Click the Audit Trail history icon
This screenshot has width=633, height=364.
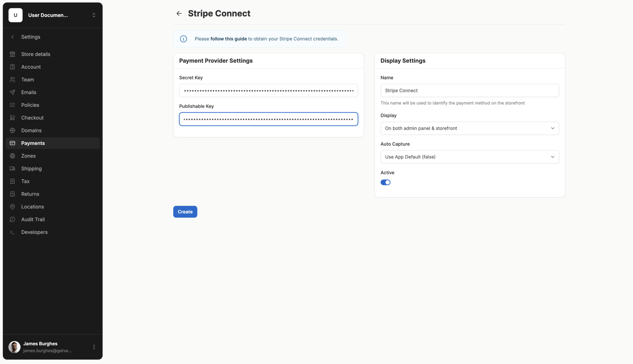[13, 219]
